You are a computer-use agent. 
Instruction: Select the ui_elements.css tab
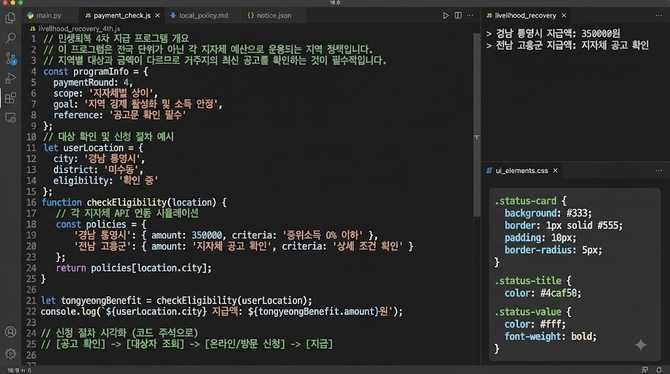coord(522,171)
